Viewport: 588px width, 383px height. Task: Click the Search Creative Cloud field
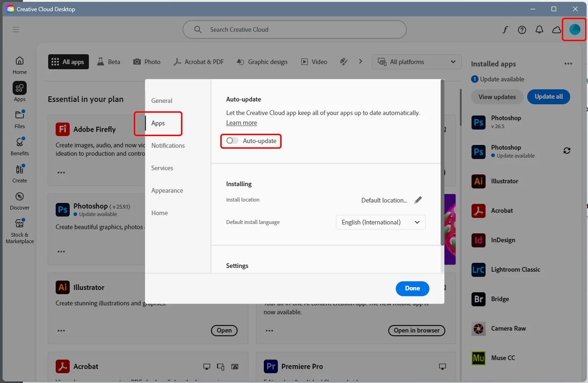coord(295,29)
